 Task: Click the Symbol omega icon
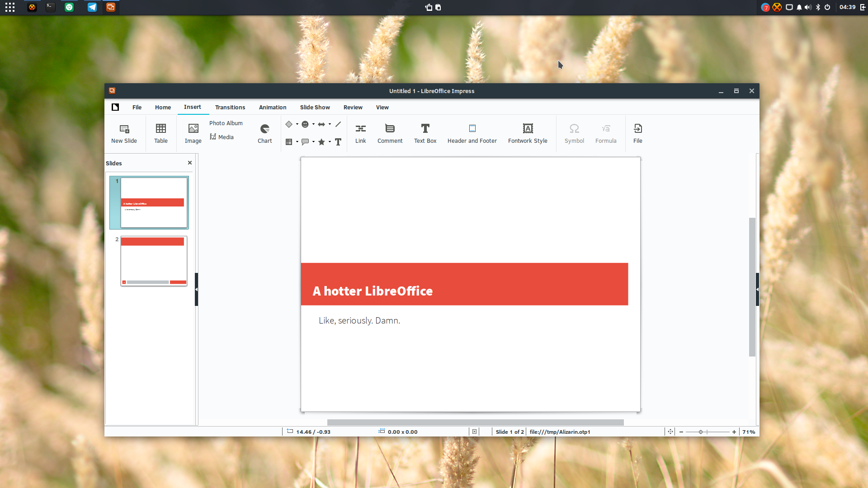click(574, 129)
